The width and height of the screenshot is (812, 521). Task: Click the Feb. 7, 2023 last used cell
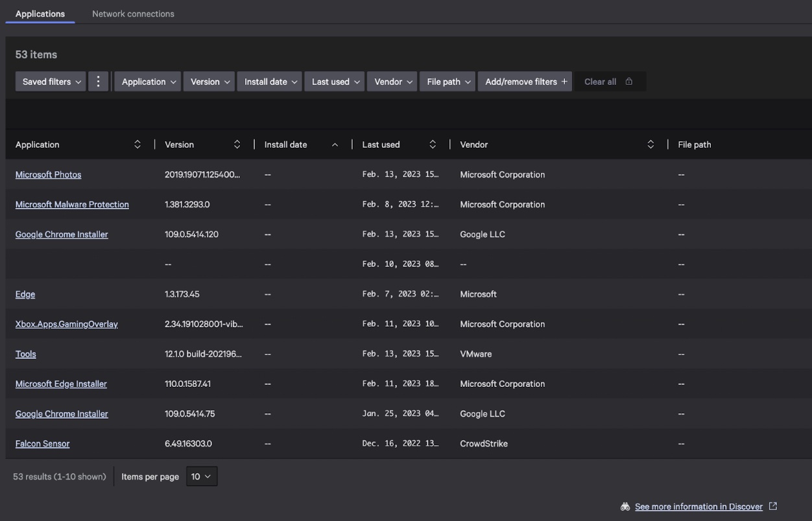tap(400, 294)
